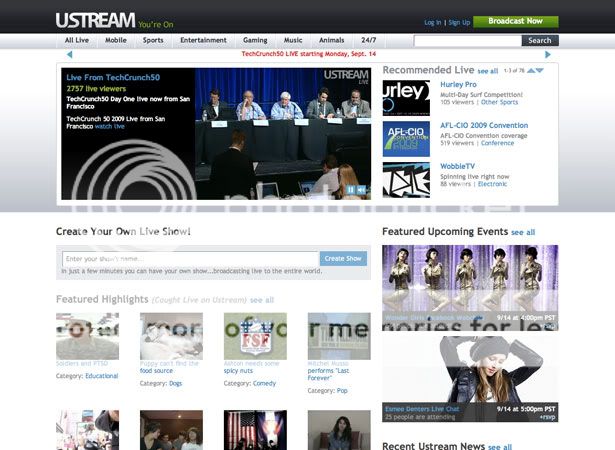Screen dimensions: 615x450
Task: Click the Sign Up link
Action: [459, 21]
